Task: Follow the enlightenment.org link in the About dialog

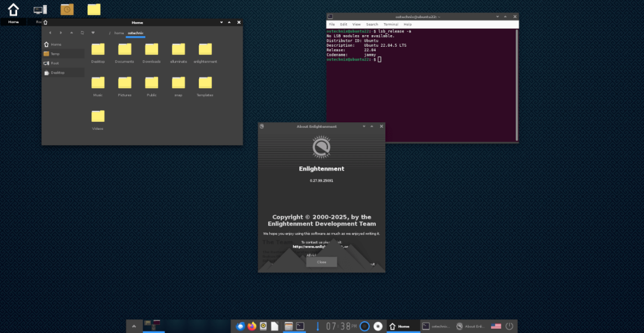Action: click(321, 247)
